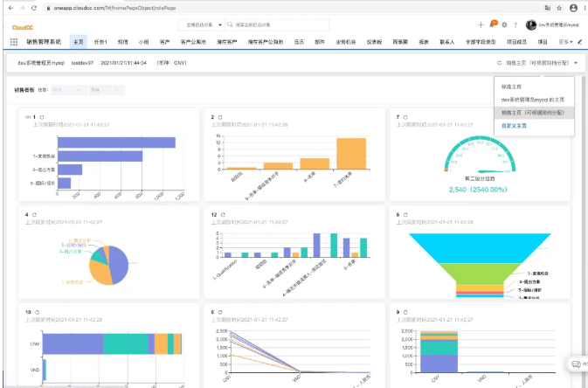Switch to the 客户 tab

tap(164, 41)
